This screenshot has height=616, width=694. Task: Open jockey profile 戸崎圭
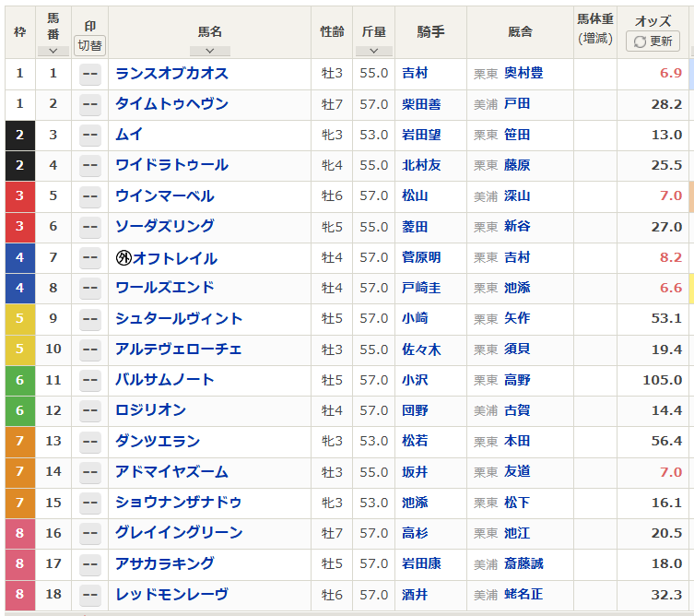tap(421, 289)
